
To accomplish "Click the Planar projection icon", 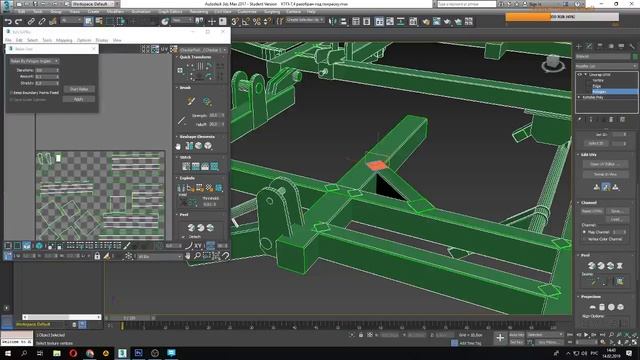I will pos(592,307).
